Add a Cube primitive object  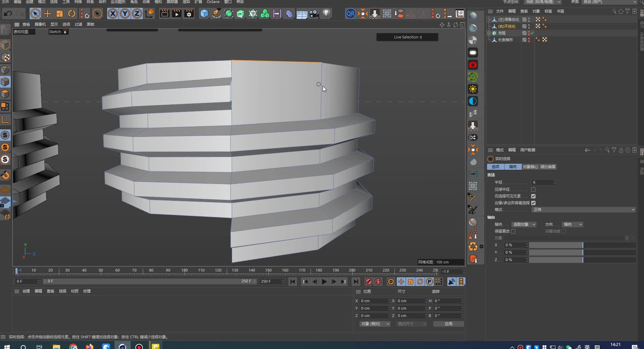pyautogui.click(x=204, y=14)
